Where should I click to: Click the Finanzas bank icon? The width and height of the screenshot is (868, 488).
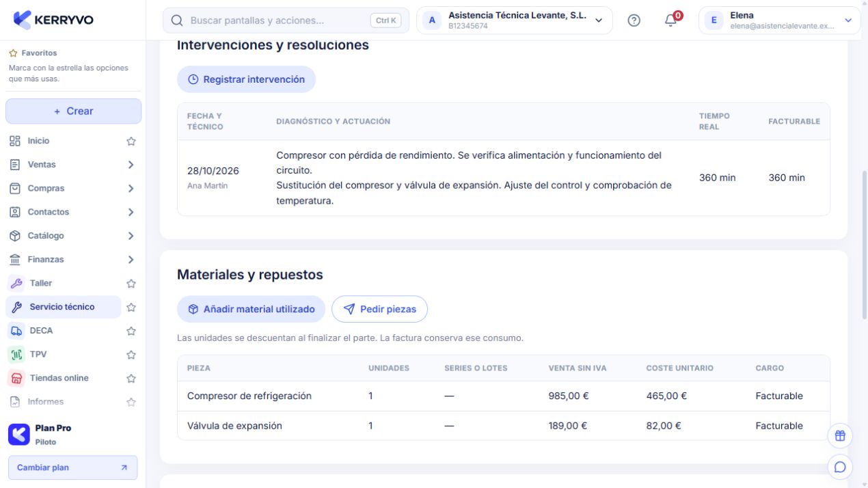[x=15, y=260]
